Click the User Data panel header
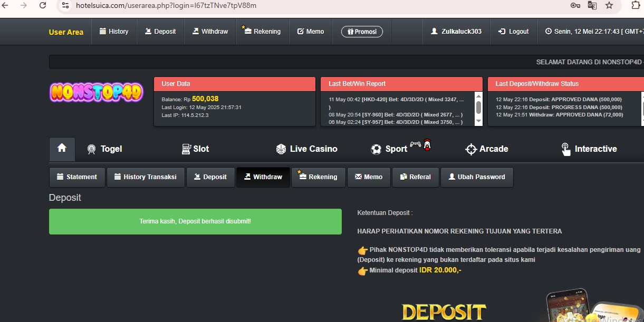This screenshot has height=322, width=644. click(235, 84)
